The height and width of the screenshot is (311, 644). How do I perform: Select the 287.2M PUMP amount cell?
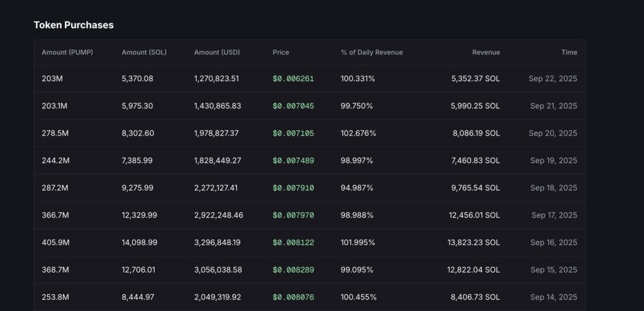click(55, 188)
